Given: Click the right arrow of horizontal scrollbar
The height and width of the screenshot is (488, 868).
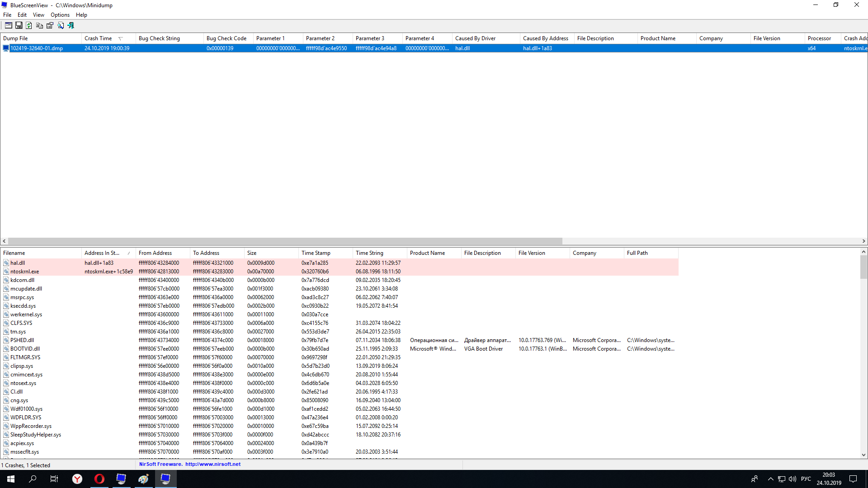Looking at the screenshot, I should (x=863, y=241).
